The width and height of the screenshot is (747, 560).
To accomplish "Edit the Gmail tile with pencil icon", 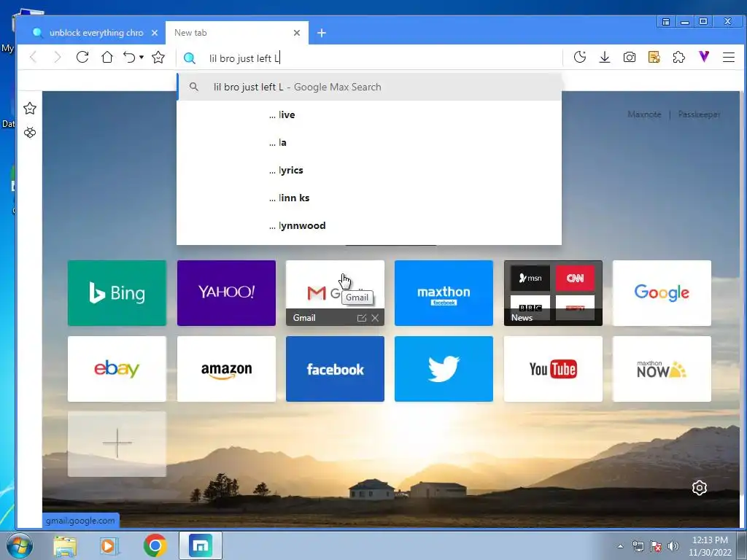I will 362,318.
